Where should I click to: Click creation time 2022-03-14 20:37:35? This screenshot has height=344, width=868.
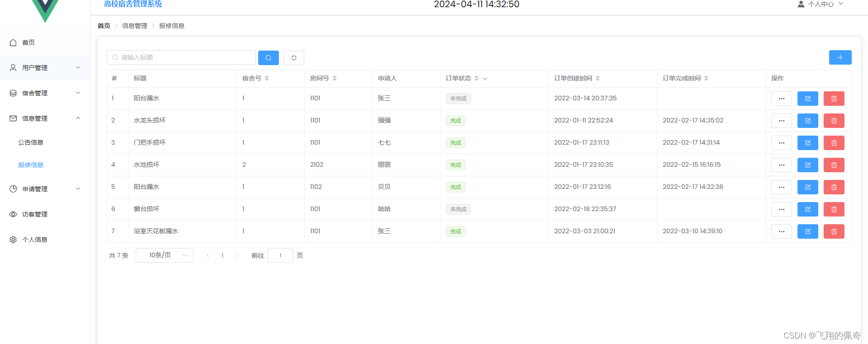[585, 98]
